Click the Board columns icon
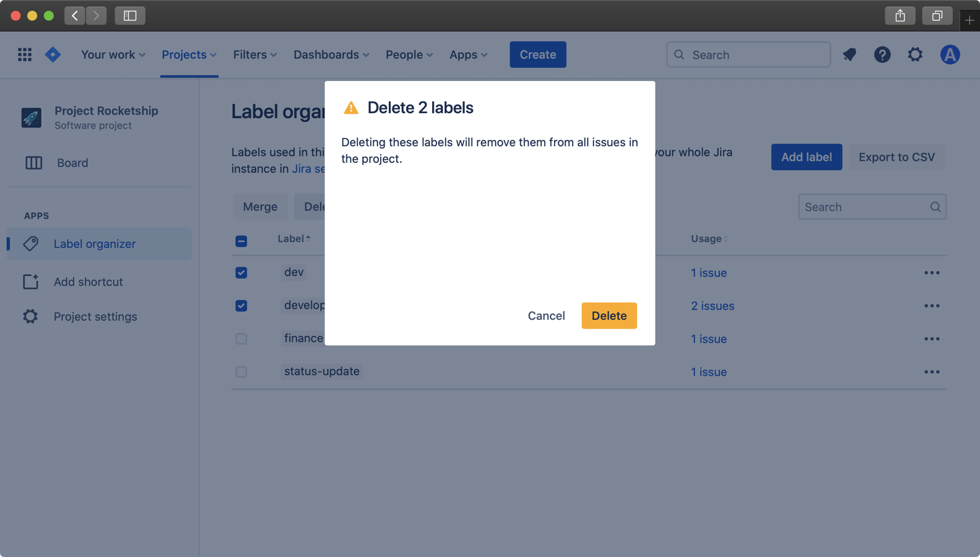 tap(33, 163)
